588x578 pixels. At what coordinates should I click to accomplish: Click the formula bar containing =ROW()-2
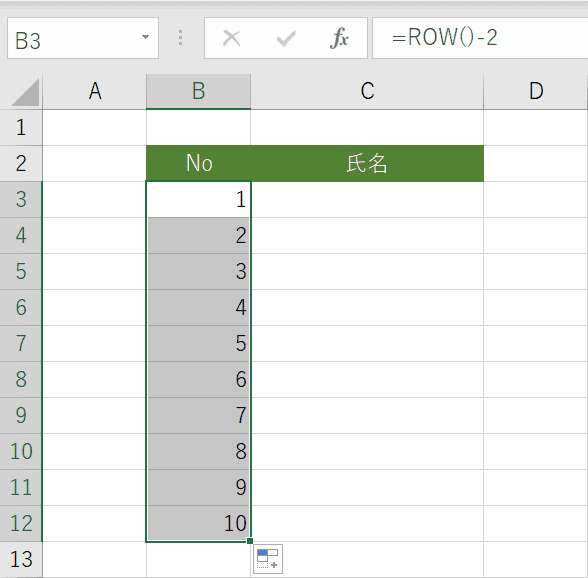tap(480, 38)
